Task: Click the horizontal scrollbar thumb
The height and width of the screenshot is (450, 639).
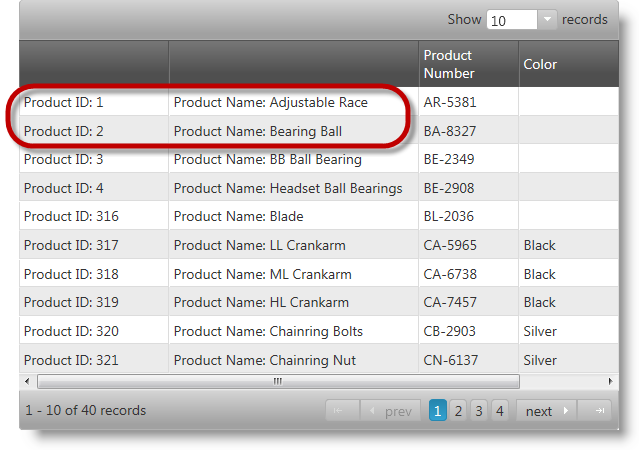Action: click(x=278, y=381)
